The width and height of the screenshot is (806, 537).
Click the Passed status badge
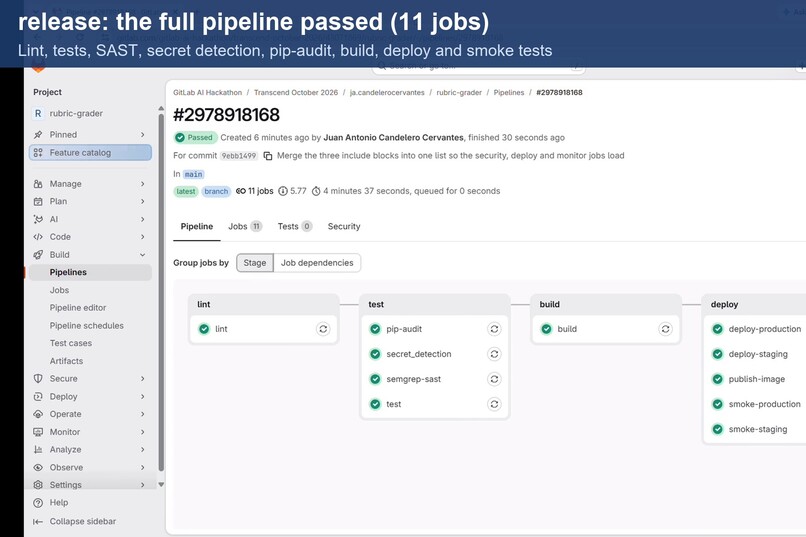click(x=195, y=138)
